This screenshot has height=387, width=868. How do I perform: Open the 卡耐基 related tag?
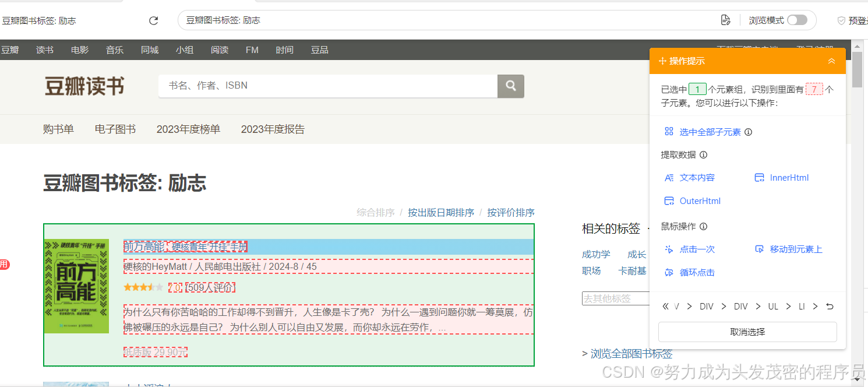pos(633,271)
